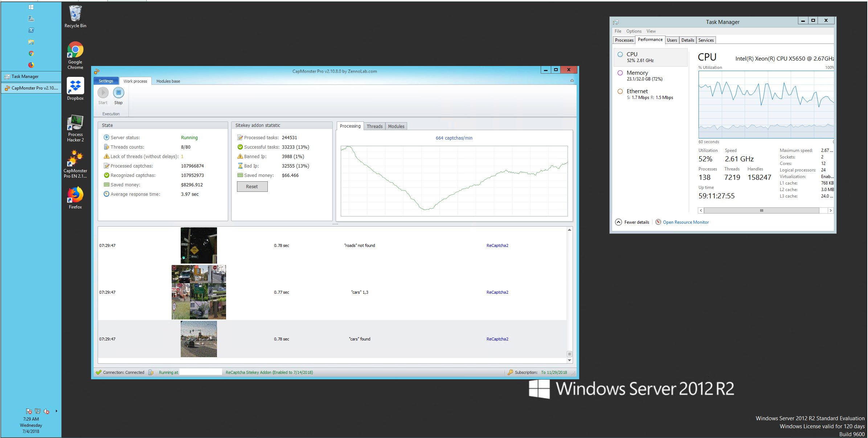Open the CapMonster Pro EN desktop shortcut
This screenshot has height=438, width=868.
(75, 164)
